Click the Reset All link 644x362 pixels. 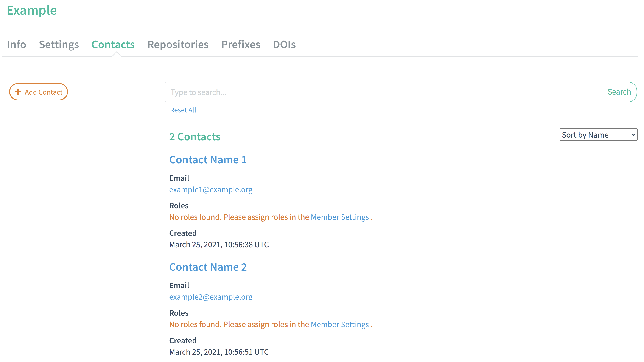pos(183,110)
